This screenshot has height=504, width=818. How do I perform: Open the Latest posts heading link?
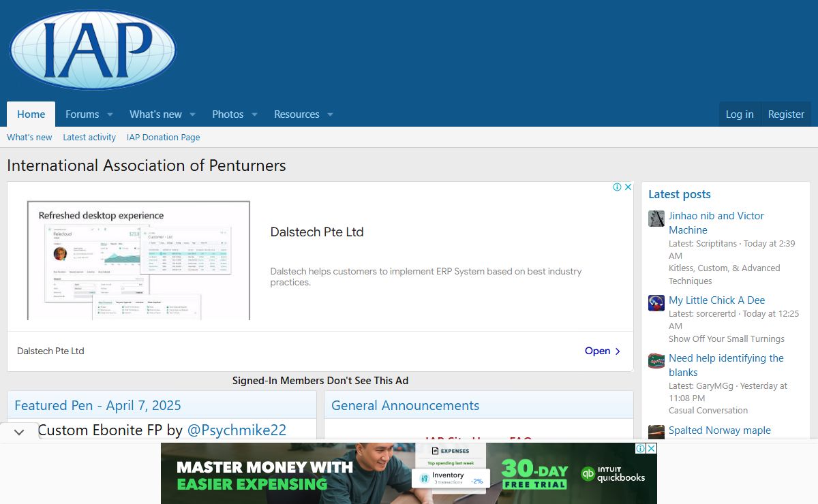(680, 194)
